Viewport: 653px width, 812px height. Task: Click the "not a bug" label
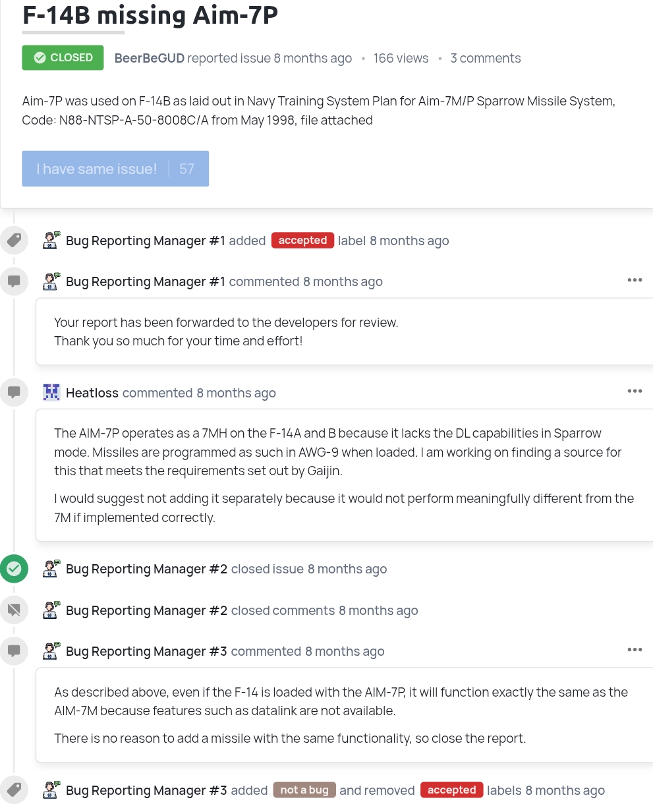(x=304, y=790)
